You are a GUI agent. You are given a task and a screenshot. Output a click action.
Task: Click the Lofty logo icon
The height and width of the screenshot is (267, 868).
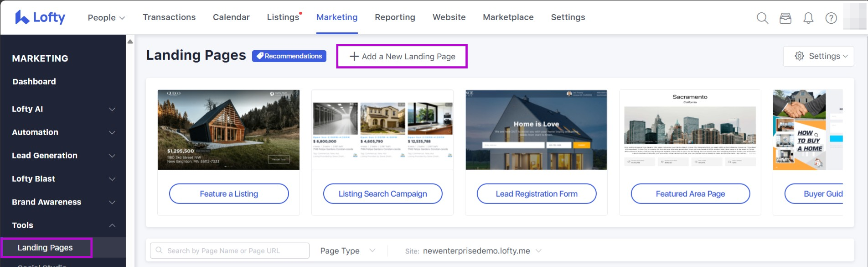point(22,17)
